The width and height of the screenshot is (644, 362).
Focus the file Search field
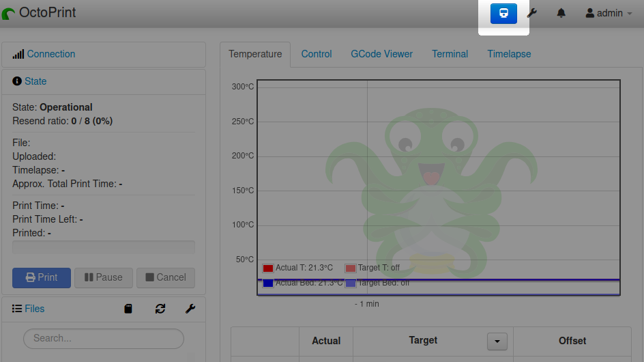tap(104, 339)
